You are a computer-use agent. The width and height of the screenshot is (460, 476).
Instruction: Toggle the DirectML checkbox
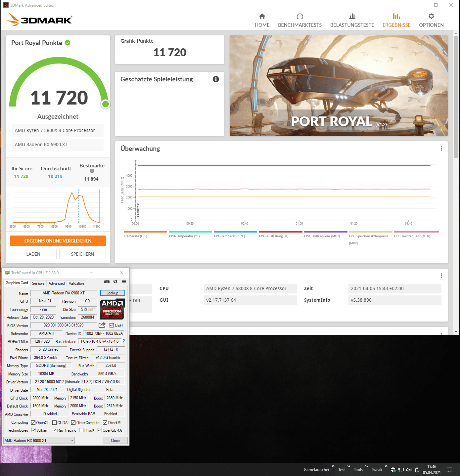click(105, 423)
